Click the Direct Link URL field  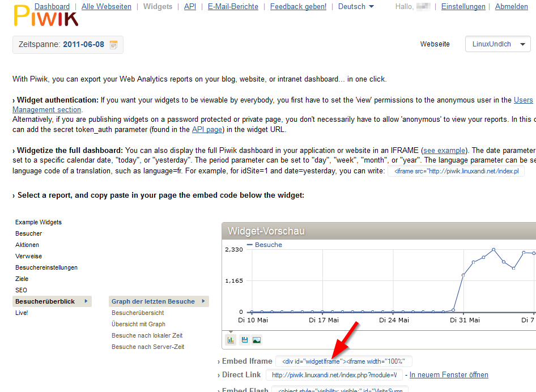pos(334,375)
